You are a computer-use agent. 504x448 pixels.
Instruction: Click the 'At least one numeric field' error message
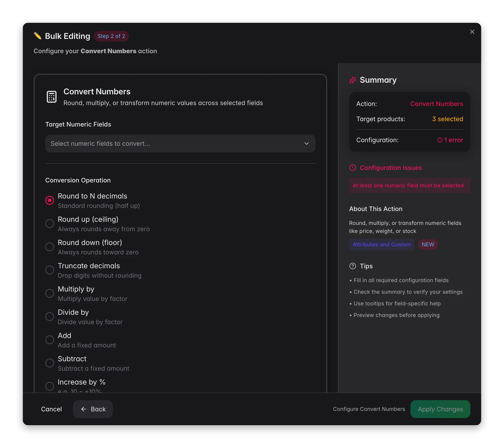(410, 186)
